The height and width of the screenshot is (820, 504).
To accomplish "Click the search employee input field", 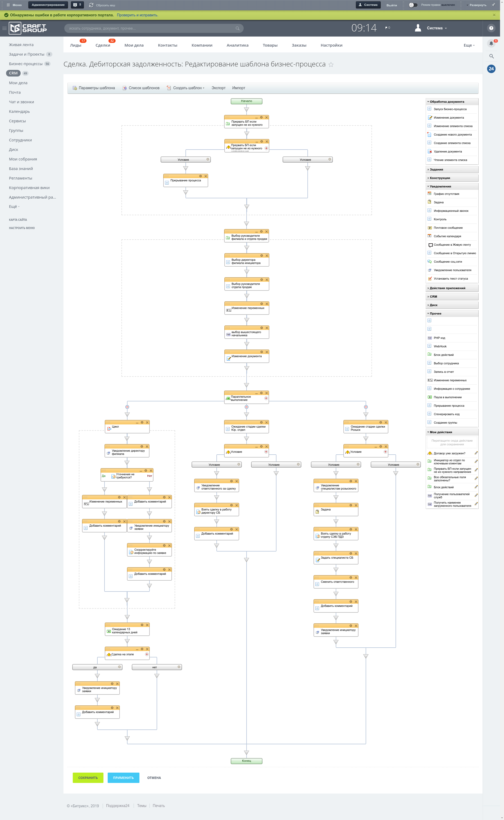I will (150, 28).
